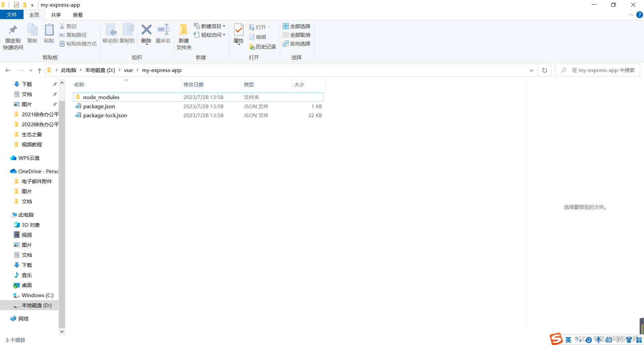The image size is (644, 345).
Task: Click Paste Shortcut (粘贴快捷方式)
Action: pyautogui.click(x=78, y=44)
